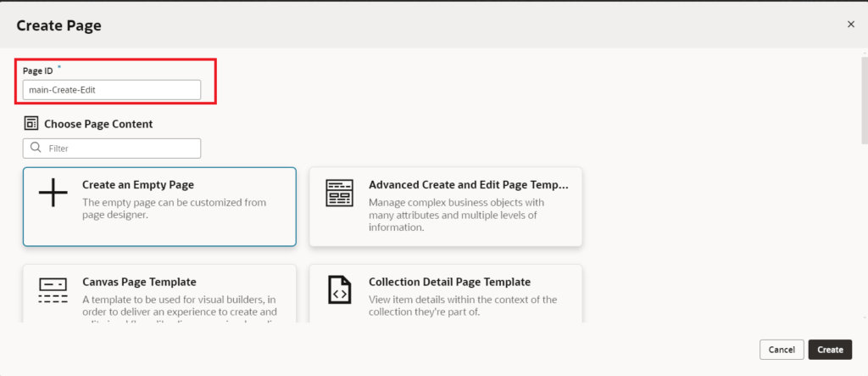This screenshot has height=376, width=868.
Task: Click into the Filter search field
Action: click(x=119, y=149)
